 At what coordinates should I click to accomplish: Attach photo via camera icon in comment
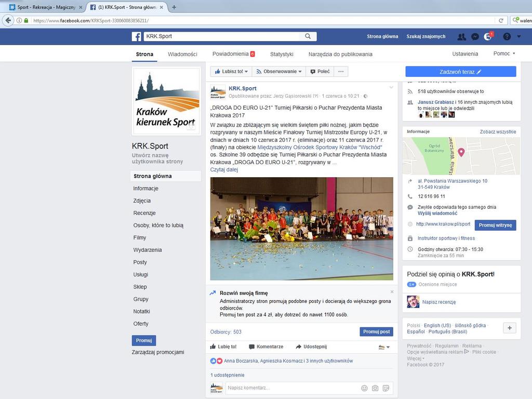pos(375,388)
